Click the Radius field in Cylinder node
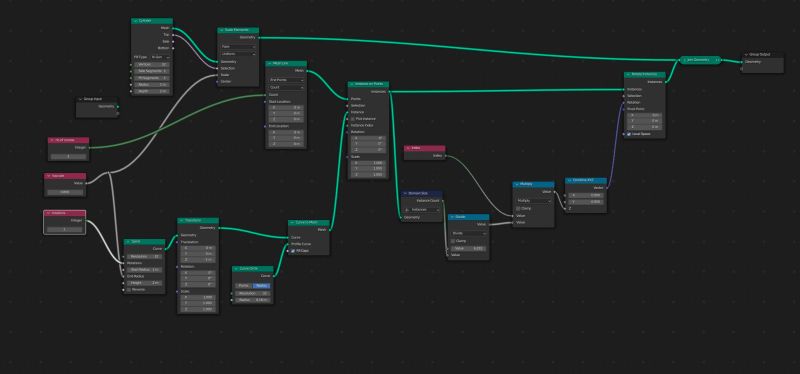Image resolution: width=800 pixels, height=374 pixels. click(x=152, y=85)
